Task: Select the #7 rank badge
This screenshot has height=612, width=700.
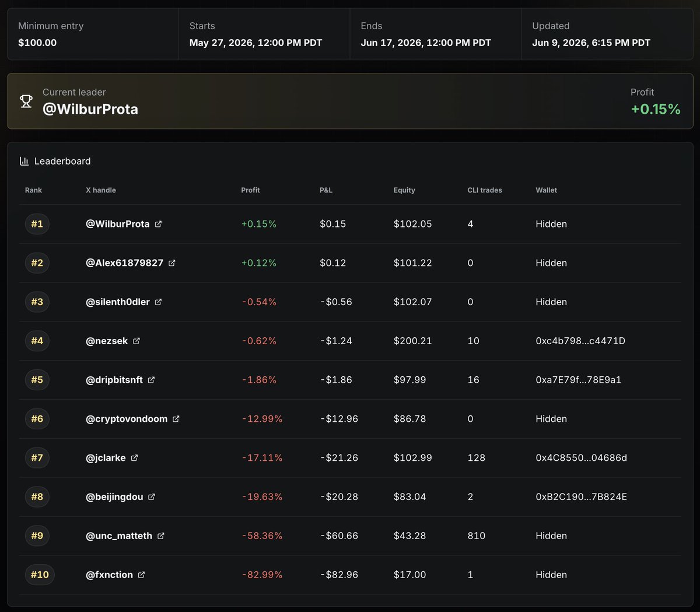Action: pos(37,458)
